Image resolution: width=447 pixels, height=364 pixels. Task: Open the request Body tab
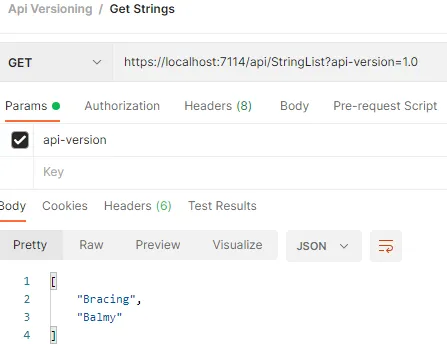point(294,106)
